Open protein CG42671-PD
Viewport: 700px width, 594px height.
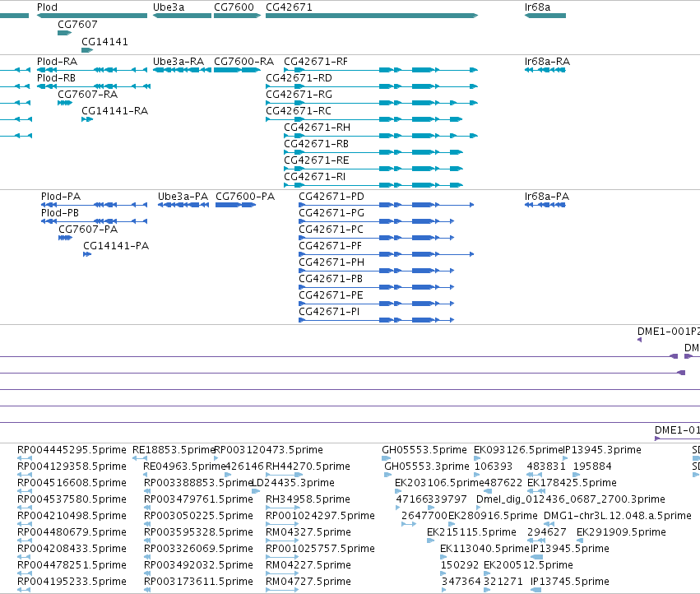coord(331,197)
